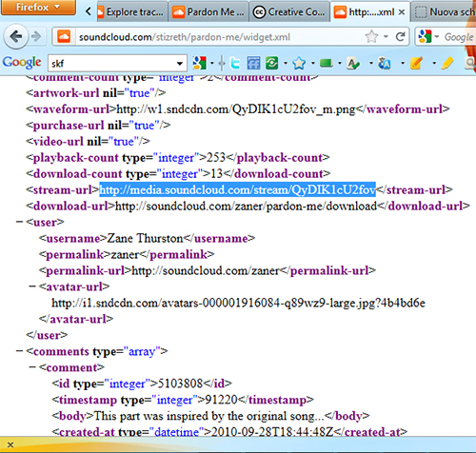Click the comment id value 5103808

click(x=180, y=384)
